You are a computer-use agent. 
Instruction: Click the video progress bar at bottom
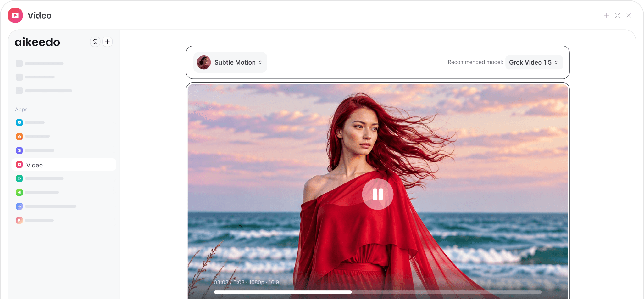click(378, 292)
